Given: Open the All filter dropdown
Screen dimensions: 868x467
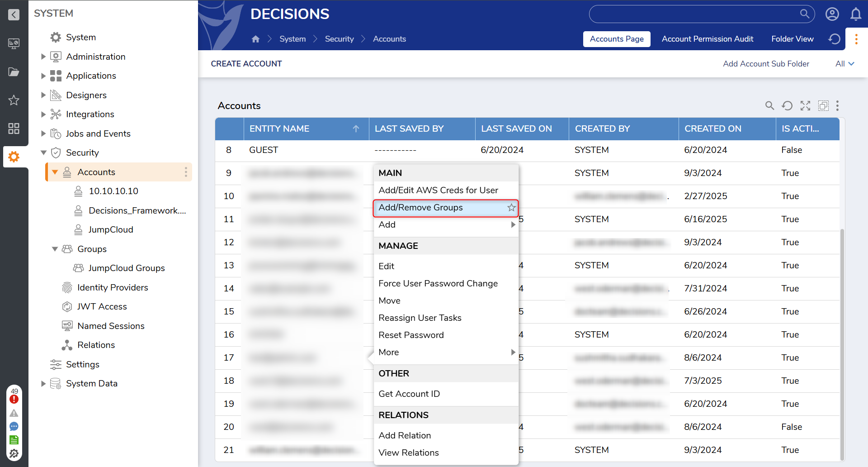Looking at the screenshot, I should [844, 64].
